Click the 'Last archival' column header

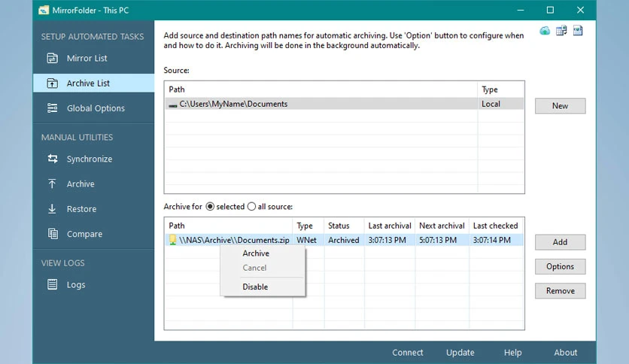[x=390, y=226]
